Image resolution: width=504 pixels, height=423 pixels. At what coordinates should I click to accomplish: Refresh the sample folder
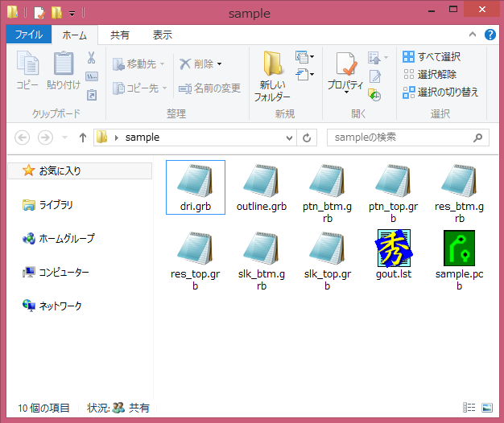(x=307, y=138)
